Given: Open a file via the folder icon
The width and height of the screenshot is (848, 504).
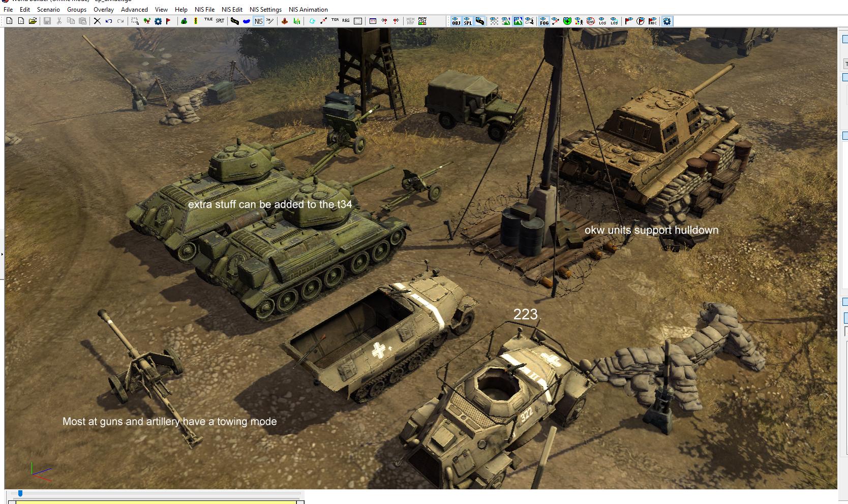Looking at the screenshot, I should [33, 21].
